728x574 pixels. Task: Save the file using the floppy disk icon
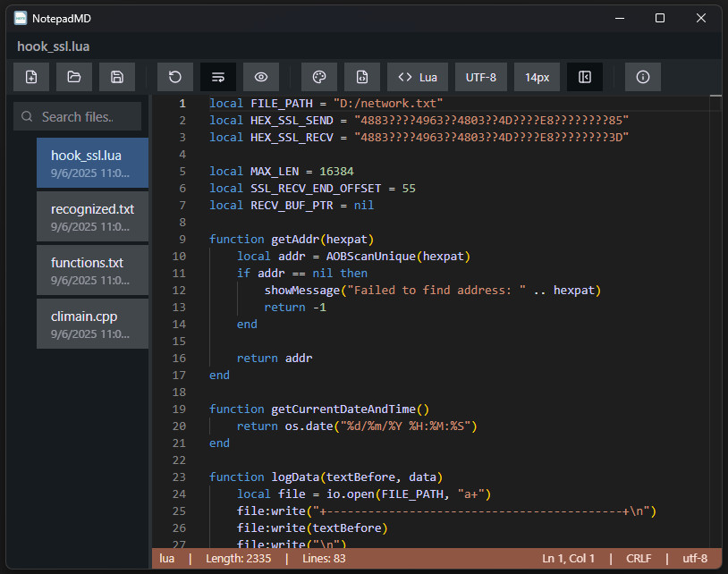[117, 78]
